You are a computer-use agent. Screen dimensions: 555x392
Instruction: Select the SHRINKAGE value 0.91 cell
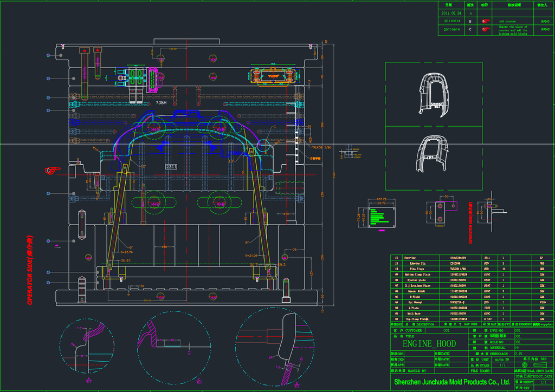[533, 354]
